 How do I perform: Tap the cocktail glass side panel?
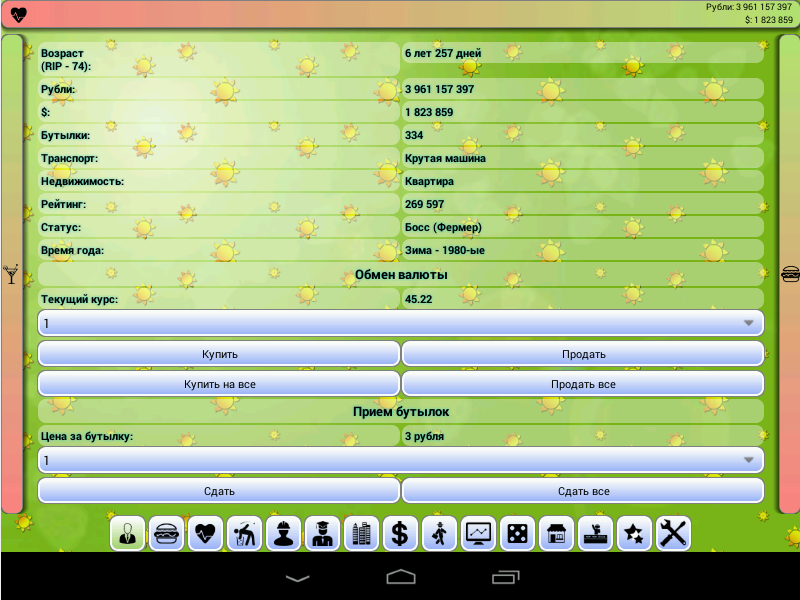click(12, 274)
